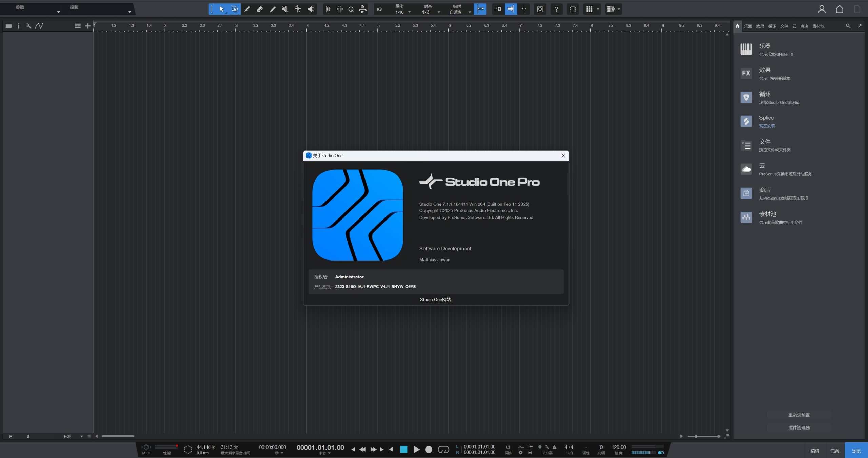Open the track list icon
This screenshot has width=868, height=458.
[9, 26]
